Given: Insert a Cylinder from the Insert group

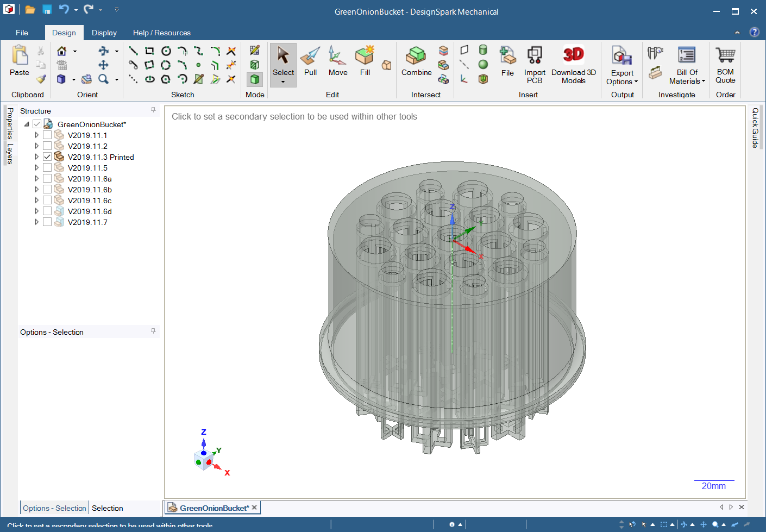Looking at the screenshot, I should click(483, 50).
